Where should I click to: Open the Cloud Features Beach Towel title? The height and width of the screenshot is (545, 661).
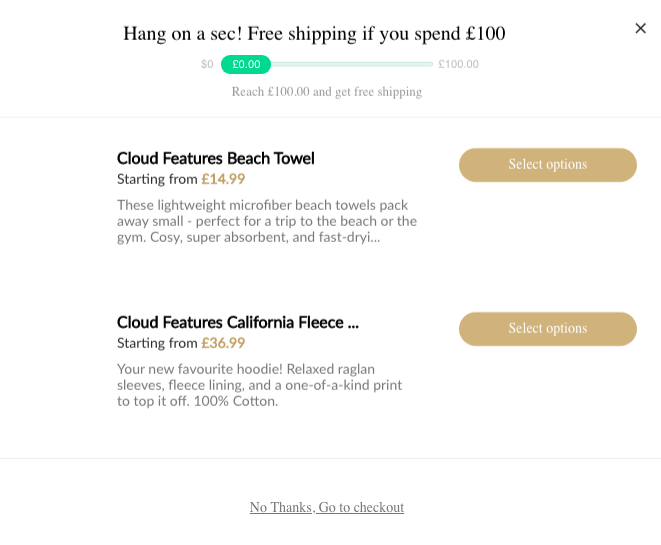click(x=215, y=158)
